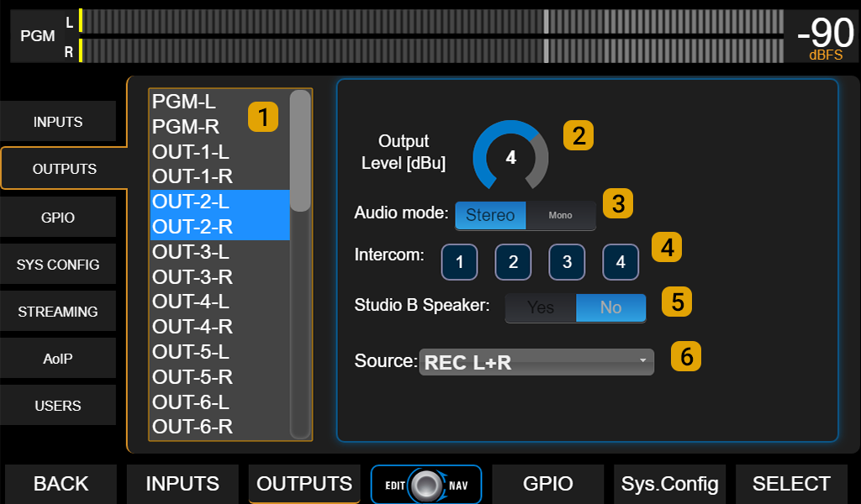
Task: Click Sys.Config in the bottom bar
Action: click(x=669, y=484)
